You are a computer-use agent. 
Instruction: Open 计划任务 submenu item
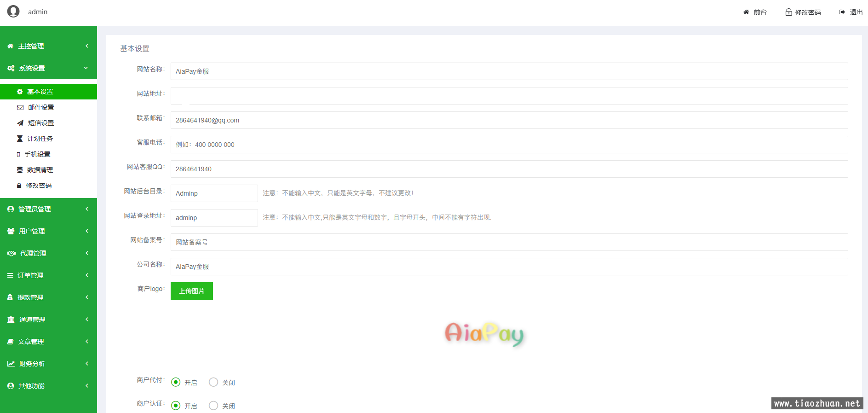(x=48, y=139)
